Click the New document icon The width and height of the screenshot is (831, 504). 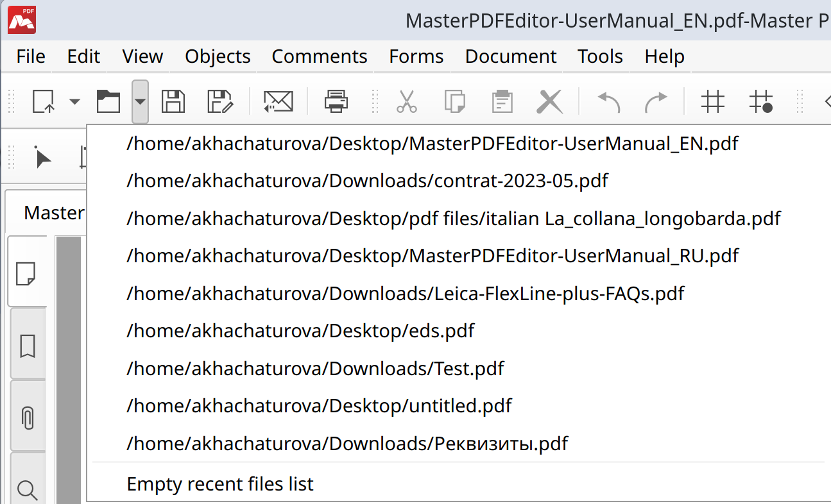click(44, 101)
